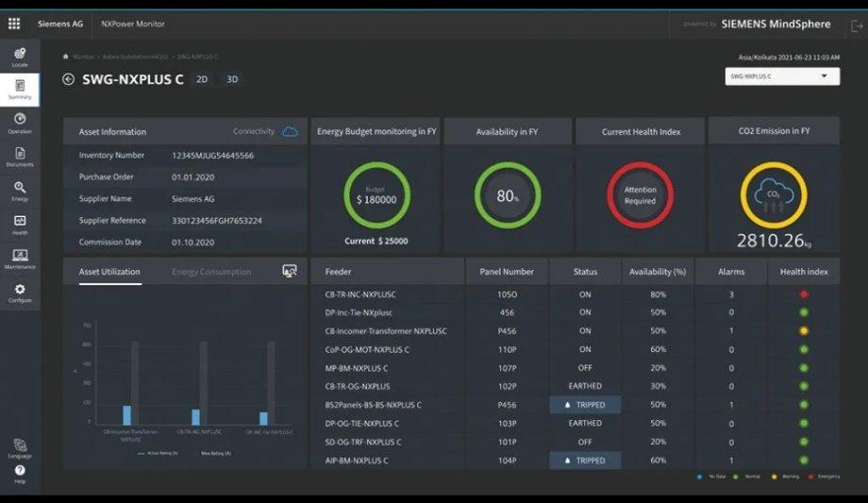Click the Siemens AG header item
The image size is (868, 503).
[x=60, y=24]
